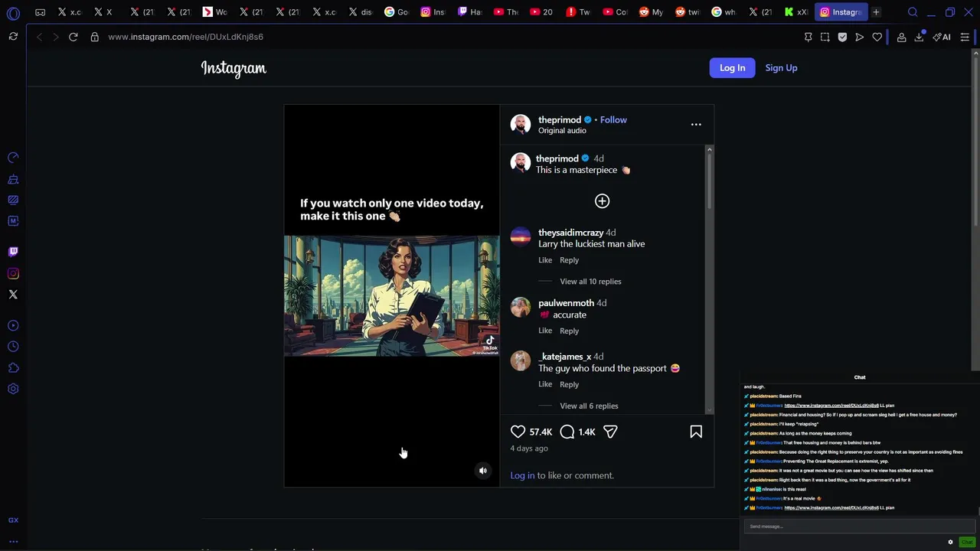Open post options three-dots menu

[x=696, y=124]
